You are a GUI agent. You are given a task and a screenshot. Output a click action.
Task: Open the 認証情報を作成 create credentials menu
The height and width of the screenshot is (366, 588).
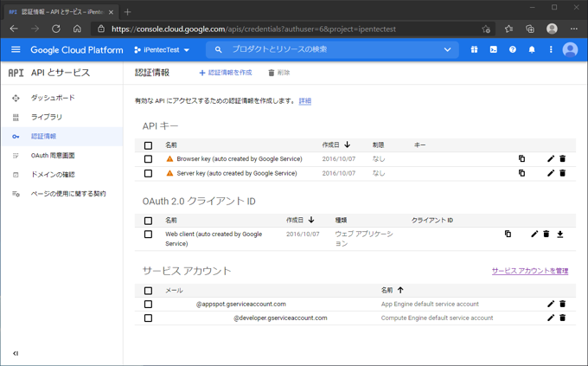(226, 73)
